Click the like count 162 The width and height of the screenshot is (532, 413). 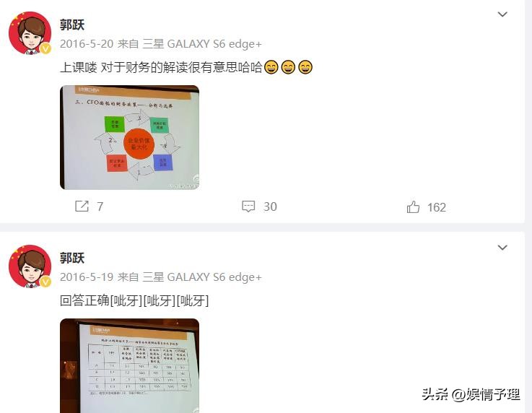click(436, 207)
